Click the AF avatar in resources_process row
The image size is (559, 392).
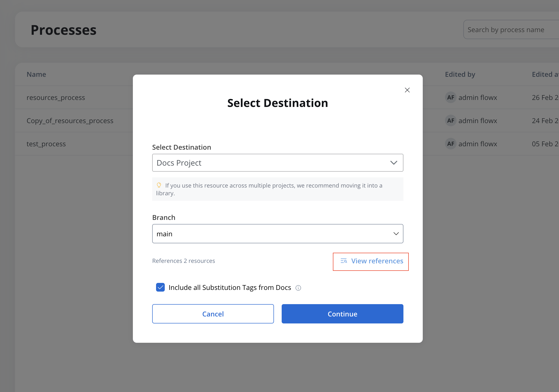point(451,98)
